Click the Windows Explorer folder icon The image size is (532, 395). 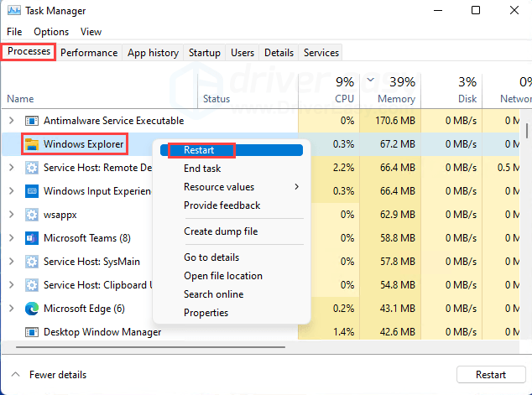tap(32, 144)
